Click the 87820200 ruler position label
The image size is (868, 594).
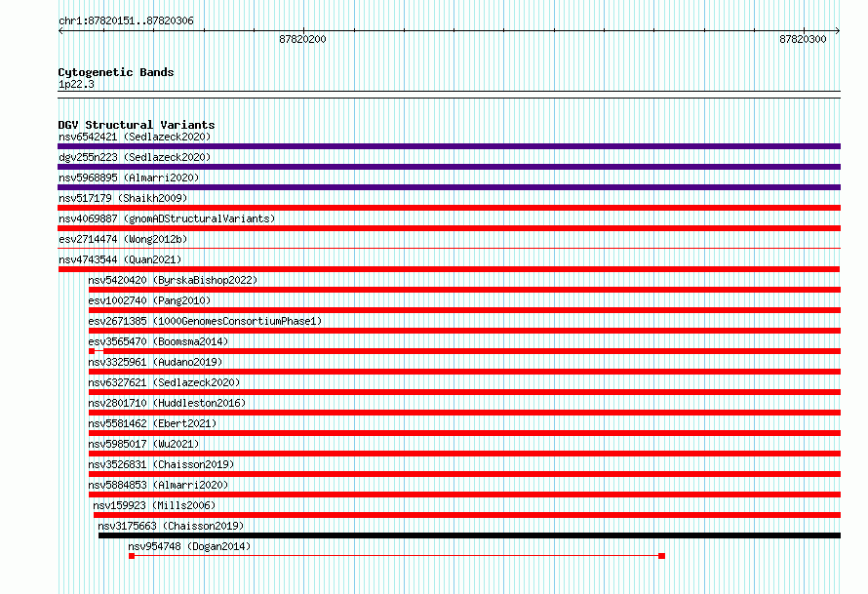[302, 39]
